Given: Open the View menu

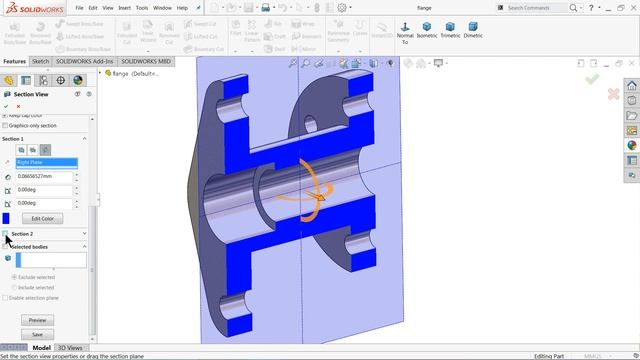Looking at the screenshot, I should (x=108, y=8).
